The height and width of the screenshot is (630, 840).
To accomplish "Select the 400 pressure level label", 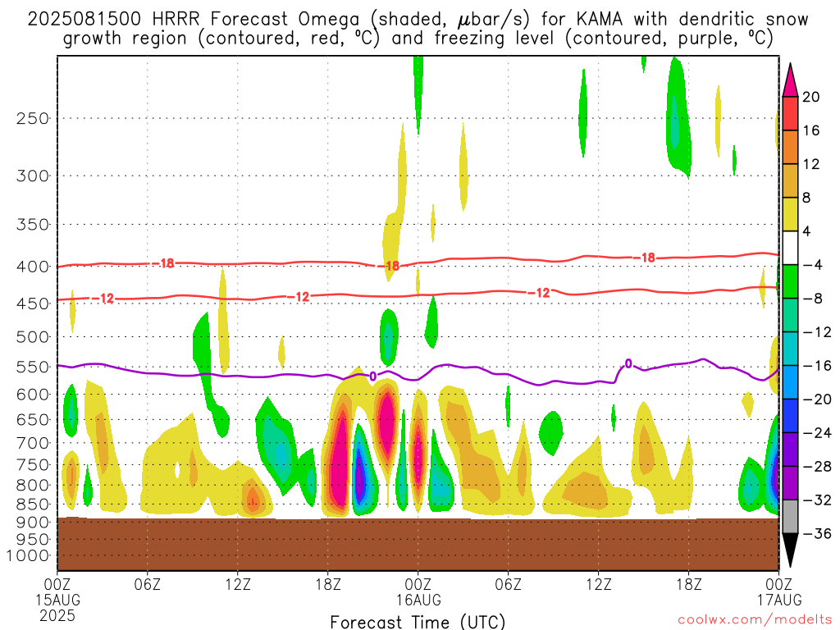I will (x=33, y=267).
